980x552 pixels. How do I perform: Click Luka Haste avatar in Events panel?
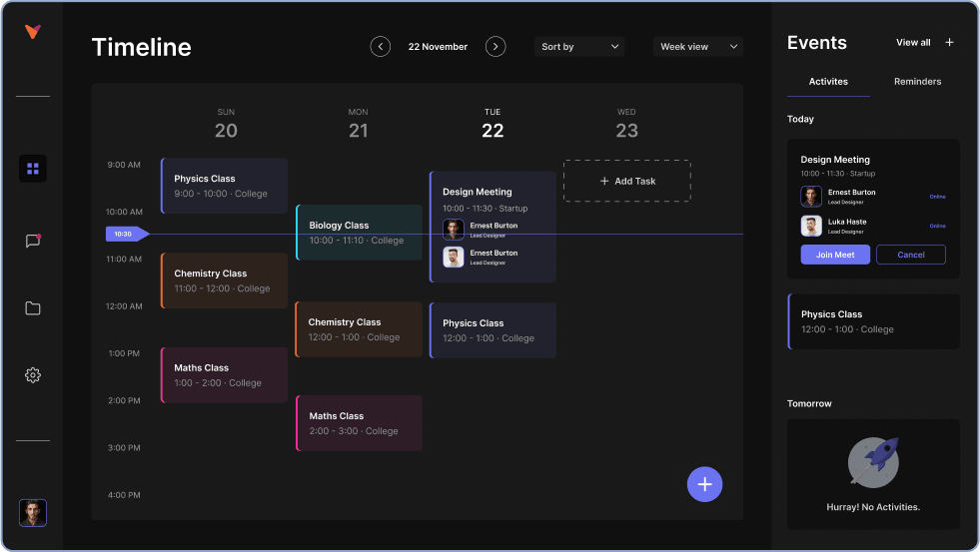tap(811, 226)
